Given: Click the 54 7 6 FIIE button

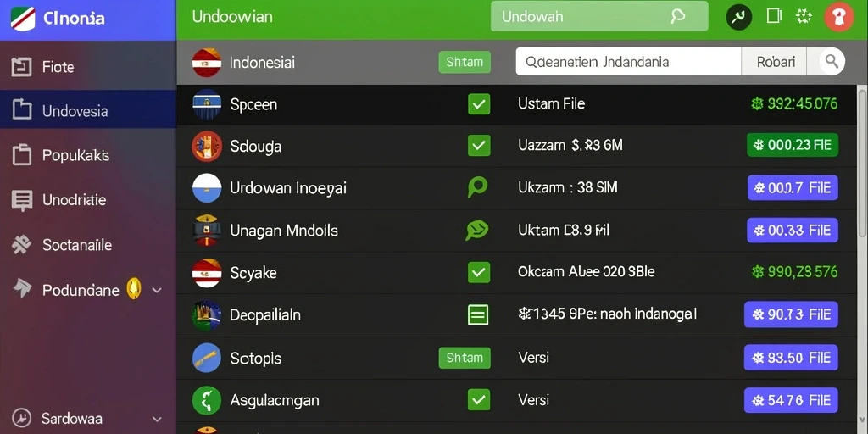Looking at the screenshot, I should point(791,400).
